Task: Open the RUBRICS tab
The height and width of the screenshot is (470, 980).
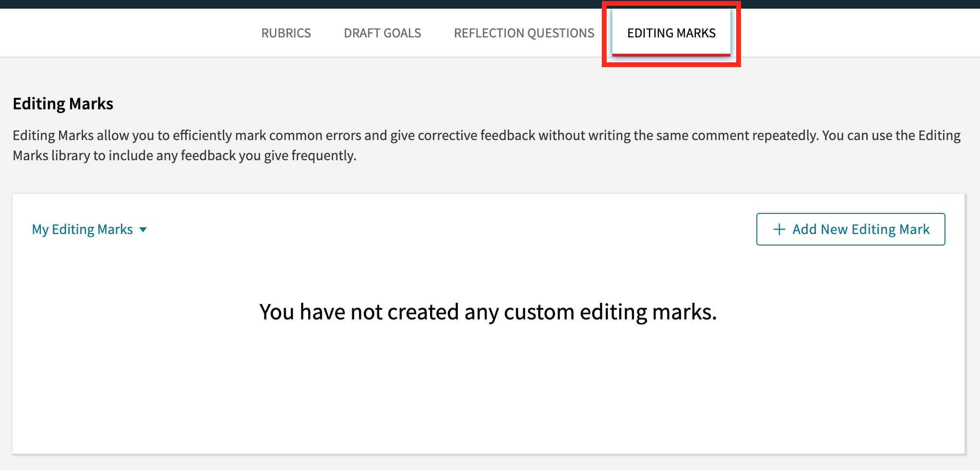Action: [286, 33]
